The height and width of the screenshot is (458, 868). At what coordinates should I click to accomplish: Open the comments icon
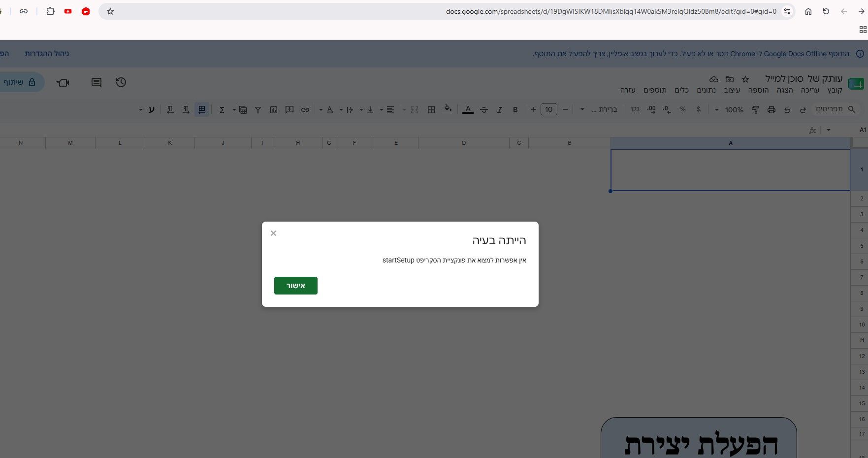96,82
